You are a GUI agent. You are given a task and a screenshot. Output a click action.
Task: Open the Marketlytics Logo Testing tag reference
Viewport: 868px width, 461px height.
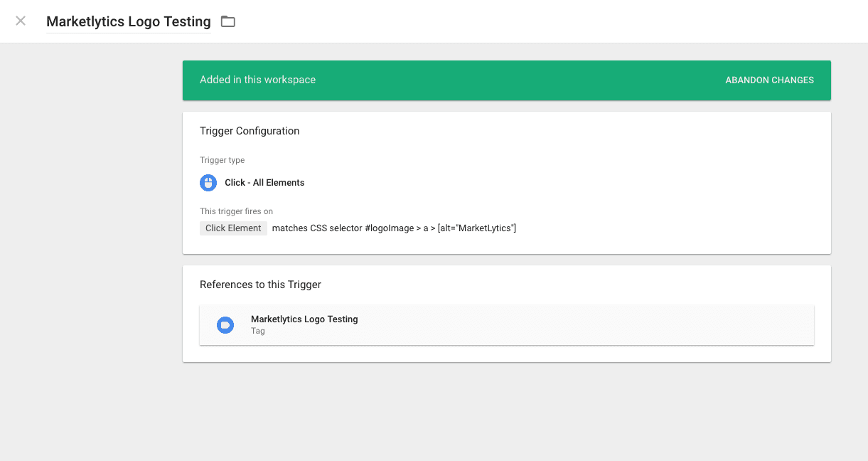(x=304, y=319)
